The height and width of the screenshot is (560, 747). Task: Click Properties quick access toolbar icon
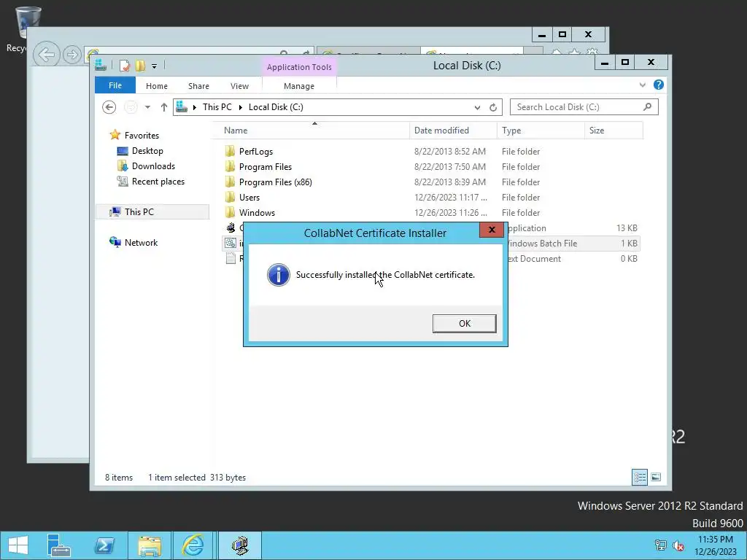click(x=124, y=66)
